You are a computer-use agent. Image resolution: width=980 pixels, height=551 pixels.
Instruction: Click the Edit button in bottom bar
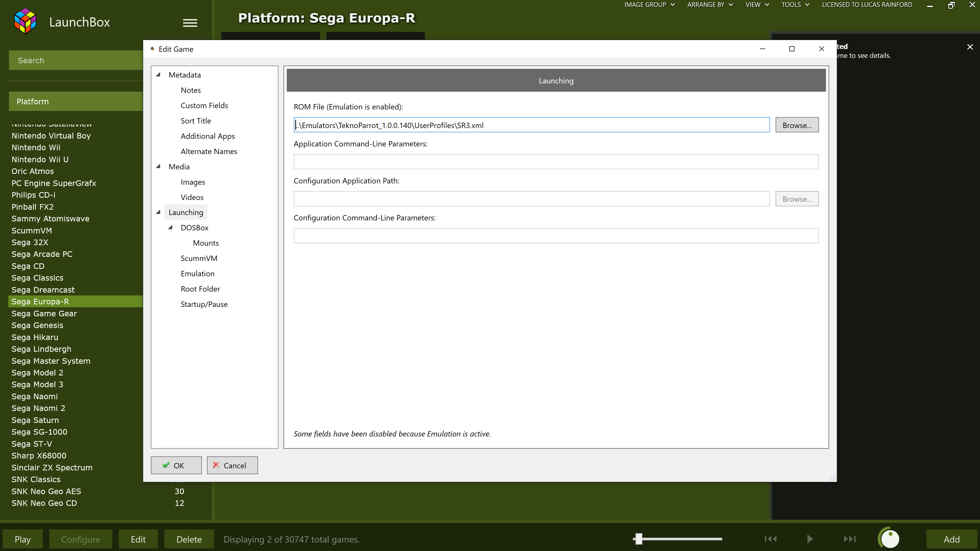(x=138, y=539)
